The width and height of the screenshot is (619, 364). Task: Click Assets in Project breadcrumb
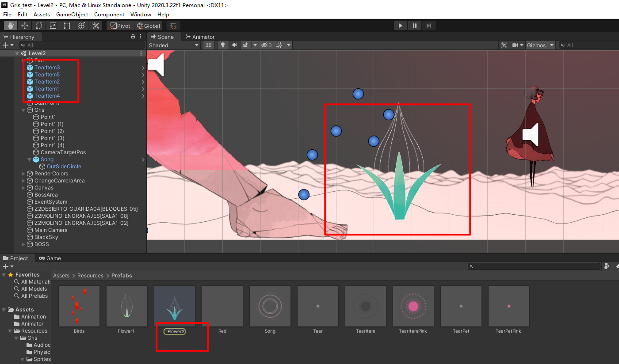click(x=61, y=276)
